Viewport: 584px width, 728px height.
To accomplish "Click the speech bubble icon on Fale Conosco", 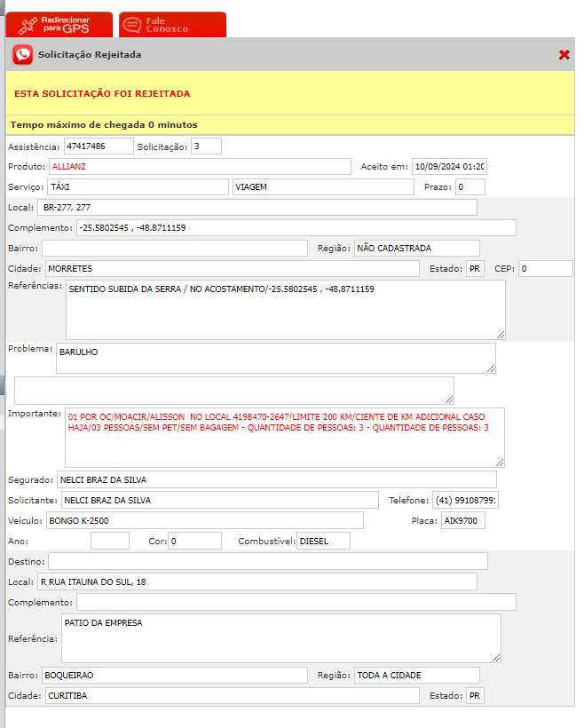I will click(132, 25).
